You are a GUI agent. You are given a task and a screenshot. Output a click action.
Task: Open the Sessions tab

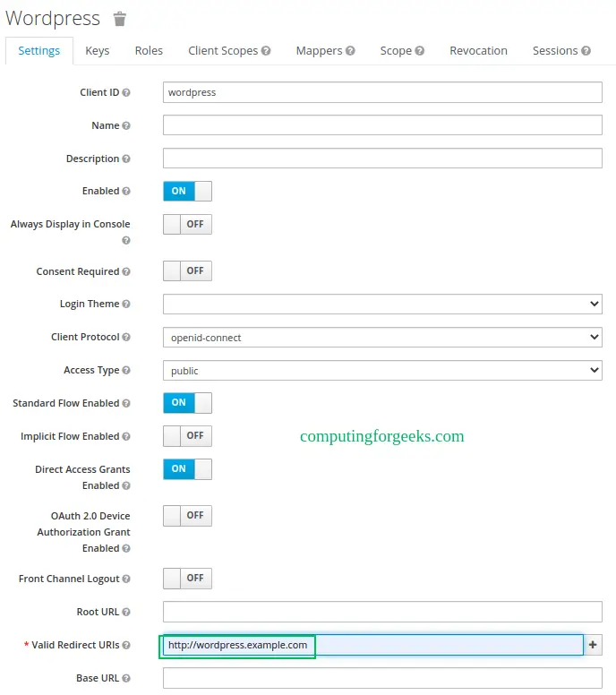click(555, 51)
